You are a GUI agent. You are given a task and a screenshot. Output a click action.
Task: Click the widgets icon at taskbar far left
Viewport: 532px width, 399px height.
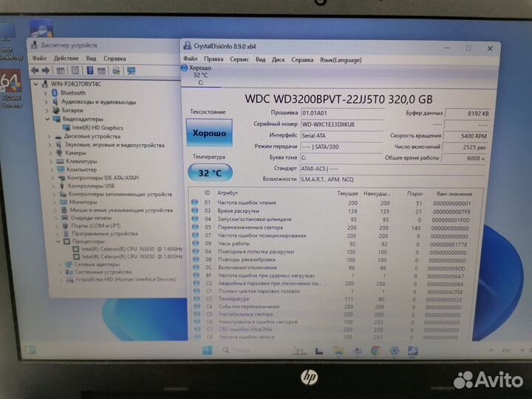(30, 349)
